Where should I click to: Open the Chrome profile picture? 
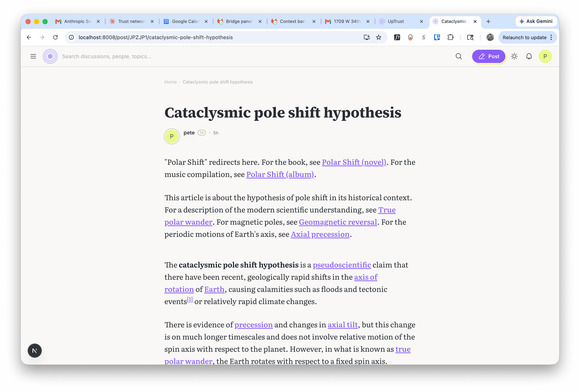(x=490, y=38)
